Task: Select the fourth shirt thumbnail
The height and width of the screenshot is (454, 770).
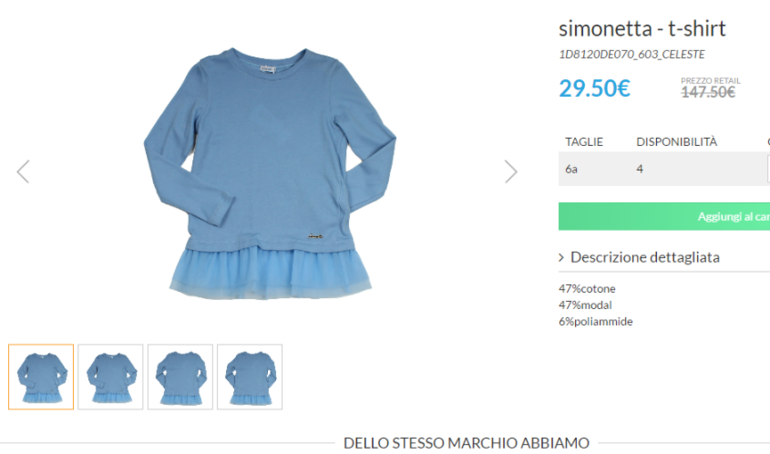Action: coord(250,377)
